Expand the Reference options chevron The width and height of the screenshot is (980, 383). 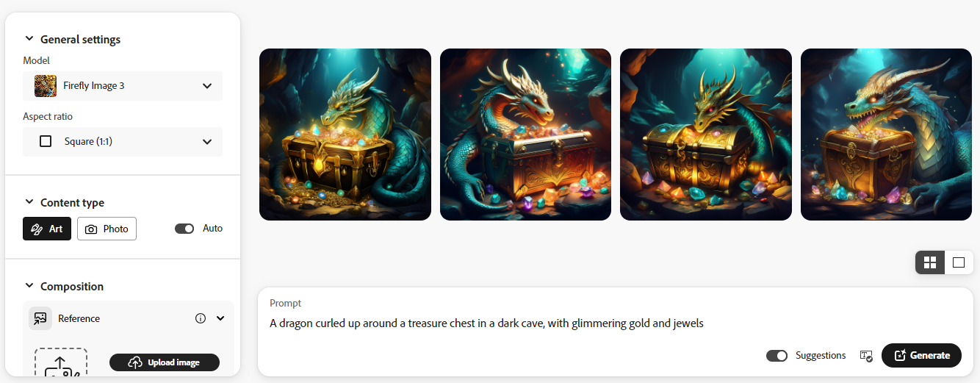[x=220, y=318]
